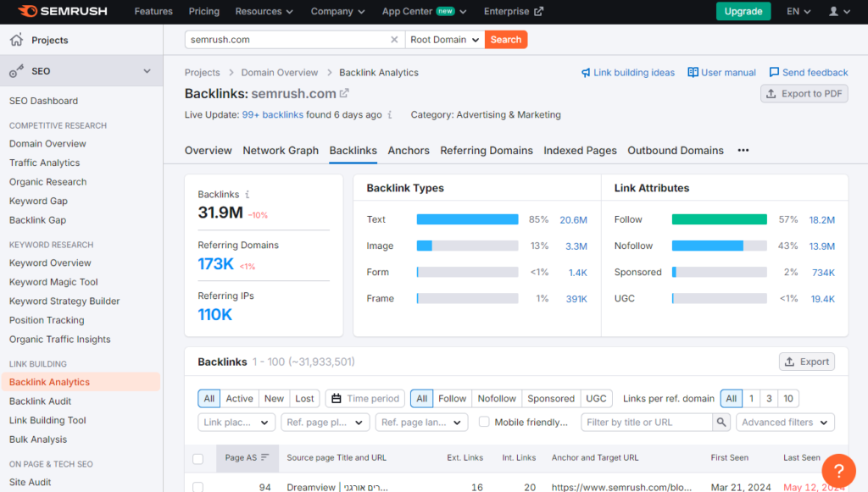Select New backlinks filter
The image size is (868, 492).
[x=274, y=399]
